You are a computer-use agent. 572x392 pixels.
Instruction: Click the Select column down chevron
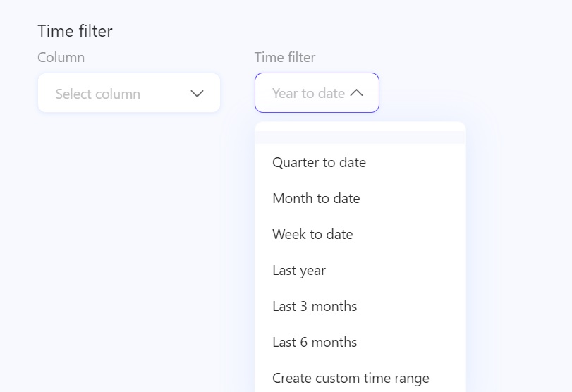(x=197, y=94)
